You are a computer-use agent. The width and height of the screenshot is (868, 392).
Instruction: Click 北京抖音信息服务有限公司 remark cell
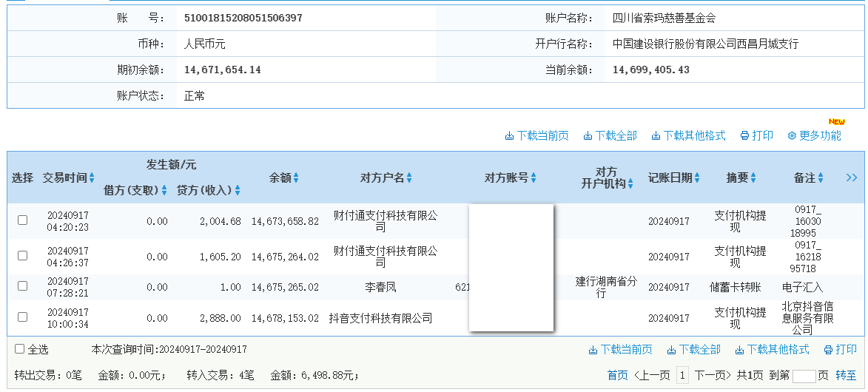pos(807,318)
